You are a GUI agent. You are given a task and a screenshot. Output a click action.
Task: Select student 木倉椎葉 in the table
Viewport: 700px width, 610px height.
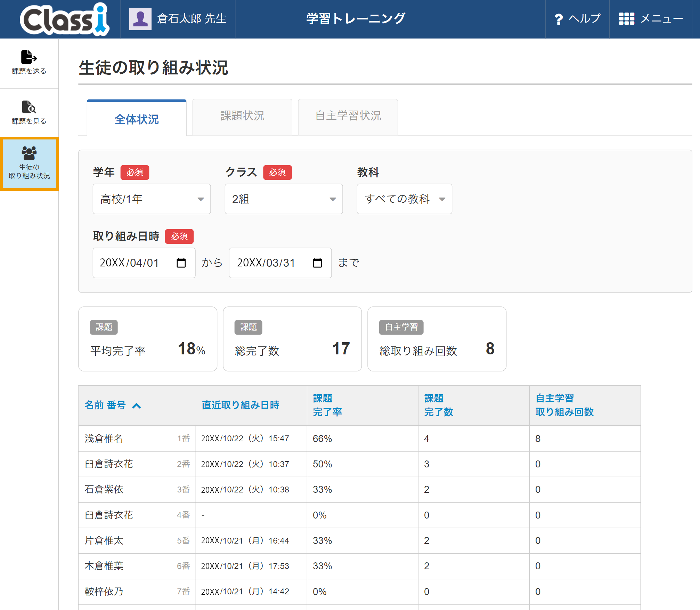104,566
